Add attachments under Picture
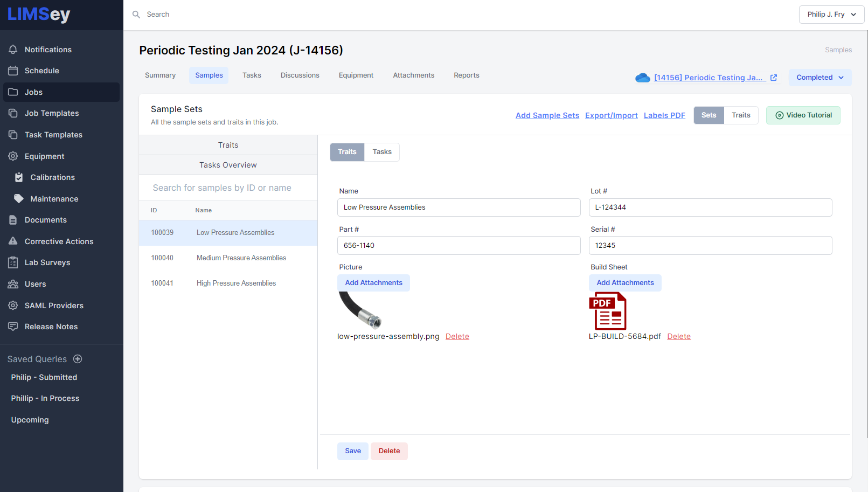 pos(373,283)
